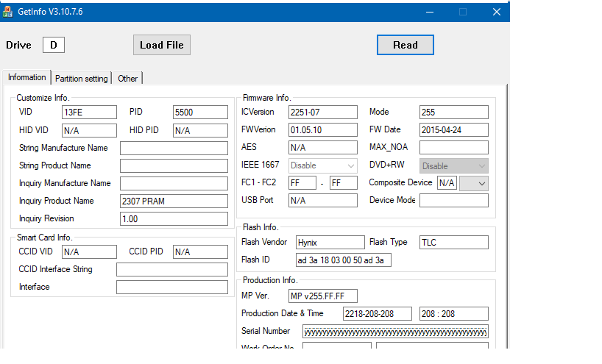Click the FC2 field showing FF

point(343,182)
